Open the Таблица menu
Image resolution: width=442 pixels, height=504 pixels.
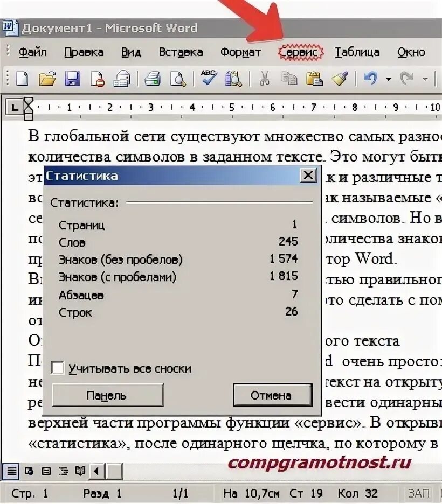357,52
